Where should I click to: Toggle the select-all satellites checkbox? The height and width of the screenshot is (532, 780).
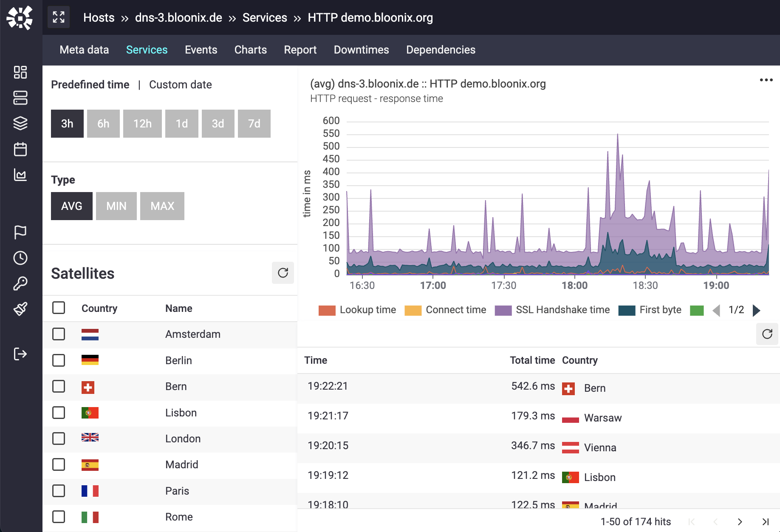point(59,308)
